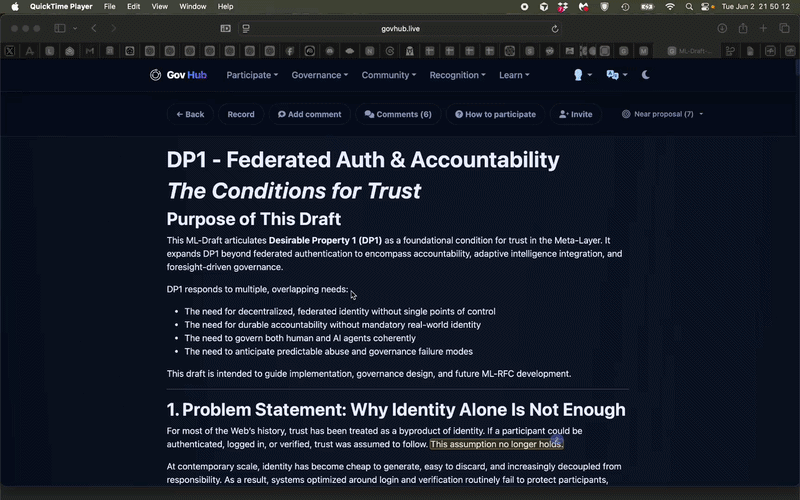Click the '1. Problem Statement' section heading
The width and height of the screenshot is (800, 500).
click(396, 410)
